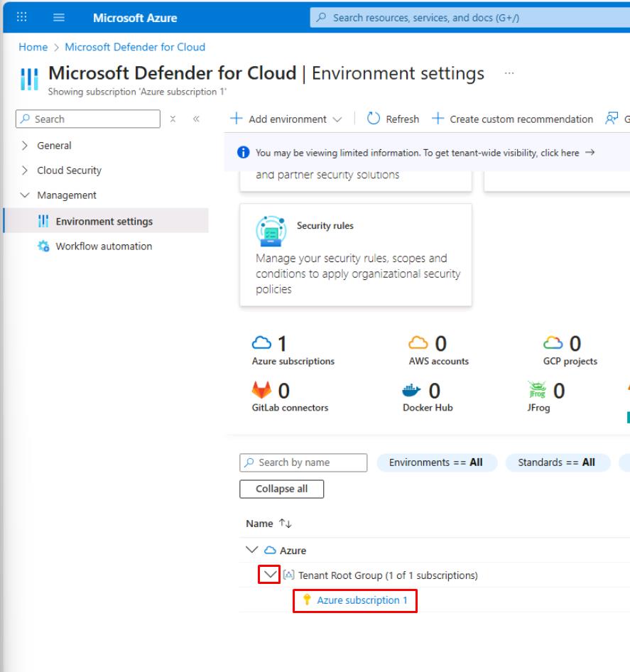The image size is (630, 672).
Task: Click the Docker Hub whale icon
Action: pos(412,391)
